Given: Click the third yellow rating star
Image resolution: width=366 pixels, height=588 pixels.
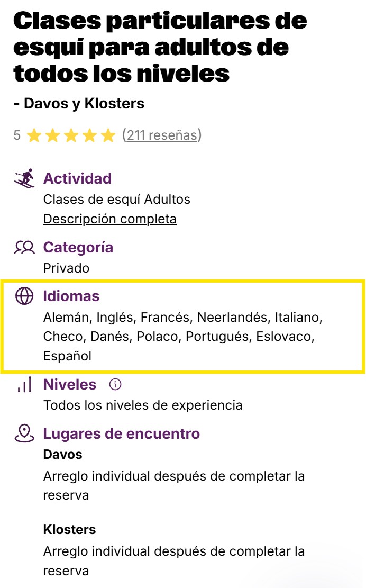Looking at the screenshot, I should 71,135.
